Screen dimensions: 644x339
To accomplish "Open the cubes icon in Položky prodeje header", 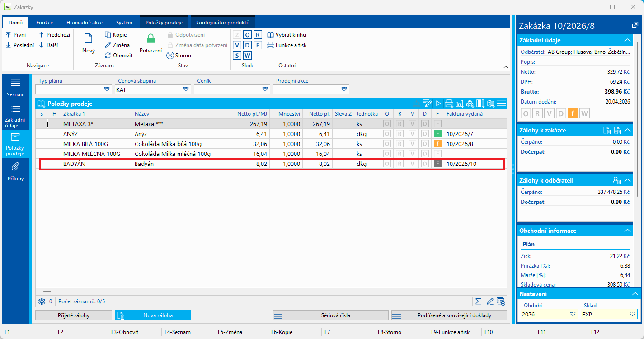I will [470, 104].
